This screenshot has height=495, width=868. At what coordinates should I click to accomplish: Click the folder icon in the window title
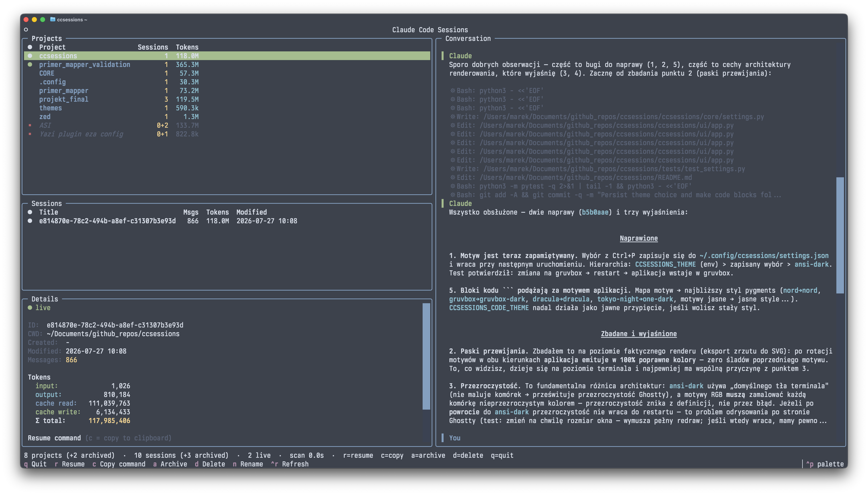pyautogui.click(x=53, y=19)
